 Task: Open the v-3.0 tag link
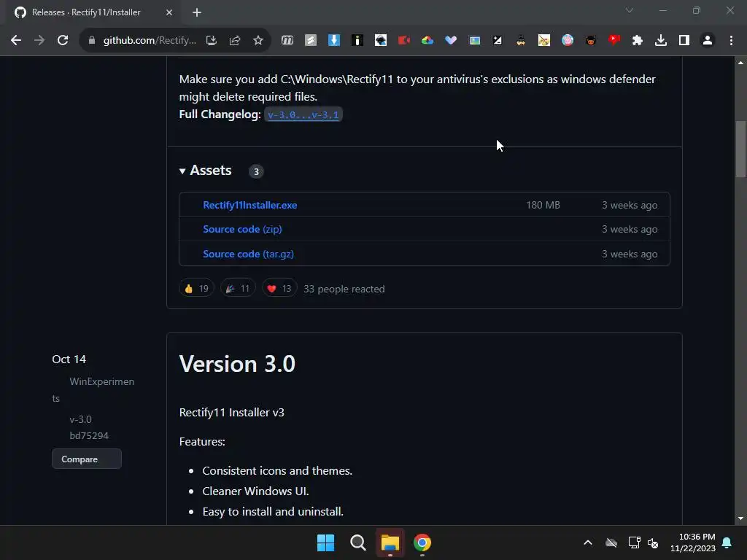coord(80,419)
